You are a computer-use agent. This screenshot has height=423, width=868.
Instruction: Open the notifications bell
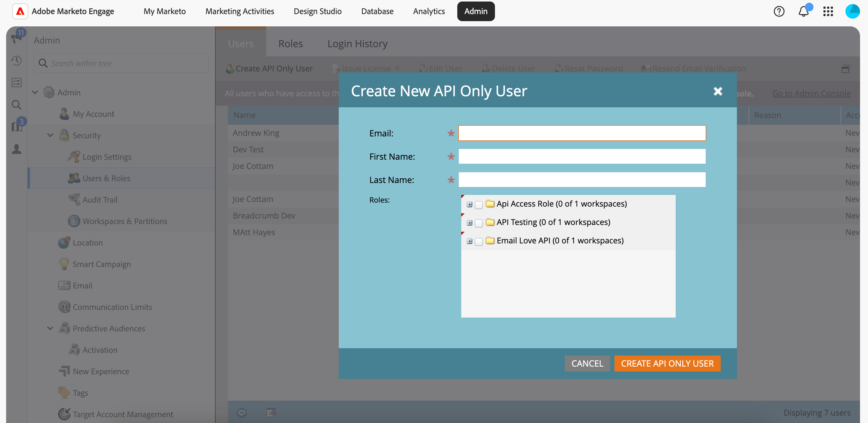tap(804, 11)
